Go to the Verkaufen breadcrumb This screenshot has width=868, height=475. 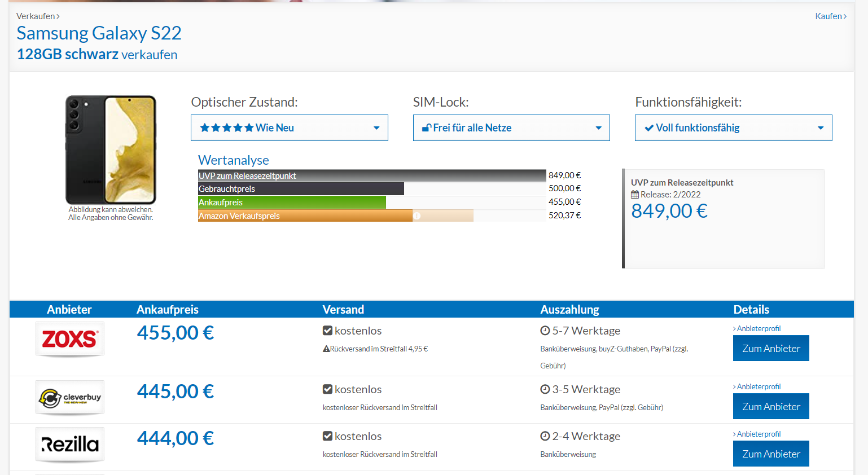tap(37, 16)
